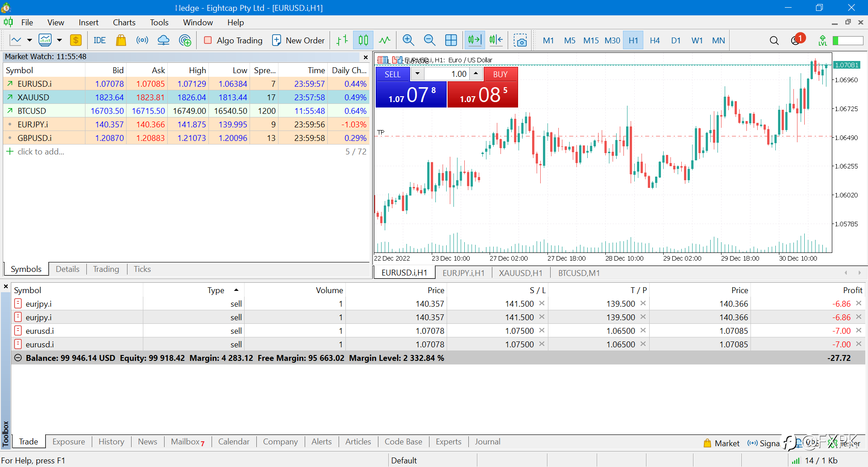Open the line chart type tool
The width and height of the screenshot is (868, 467).
16,40
